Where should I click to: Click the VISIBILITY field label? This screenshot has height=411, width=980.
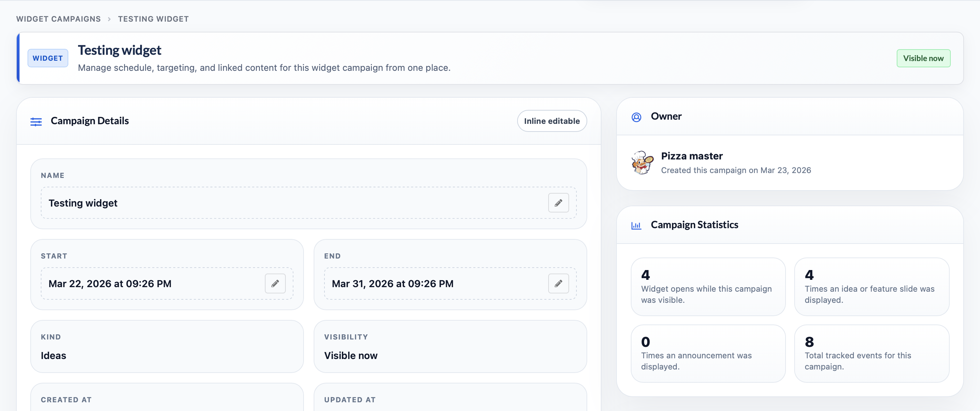tap(346, 337)
